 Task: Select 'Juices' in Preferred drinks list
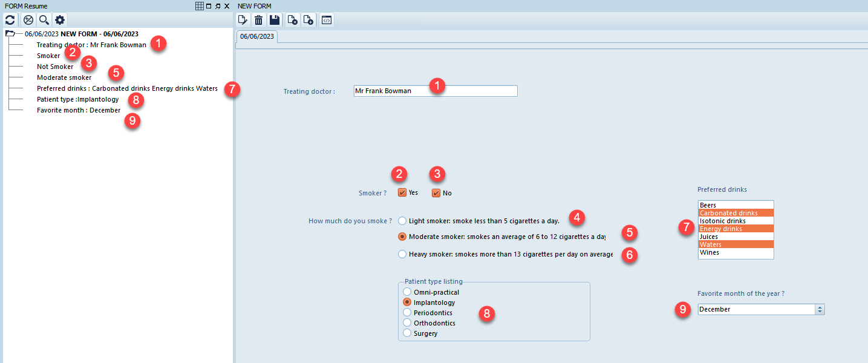pyautogui.click(x=709, y=237)
